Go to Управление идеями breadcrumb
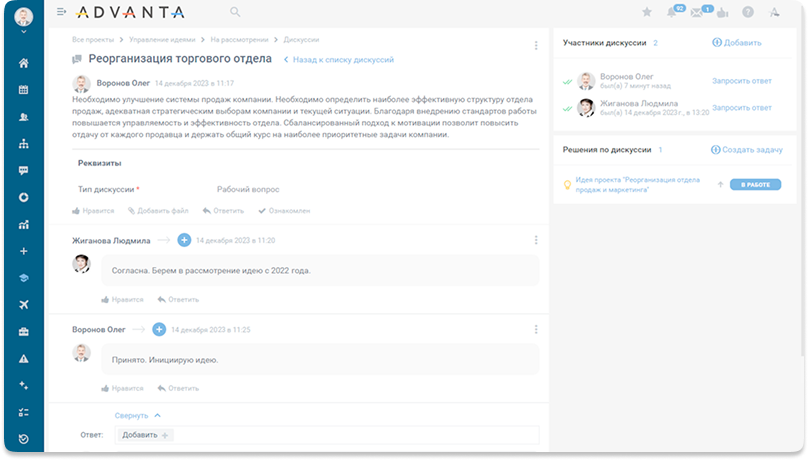 (164, 39)
